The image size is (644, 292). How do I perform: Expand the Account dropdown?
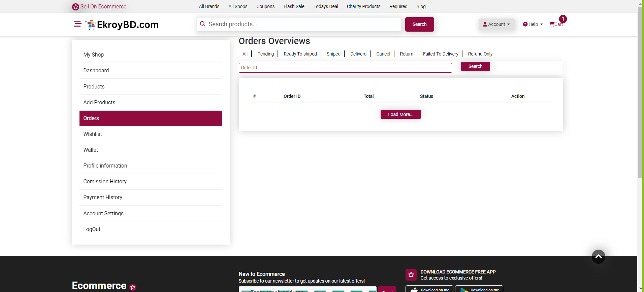coord(496,24)
